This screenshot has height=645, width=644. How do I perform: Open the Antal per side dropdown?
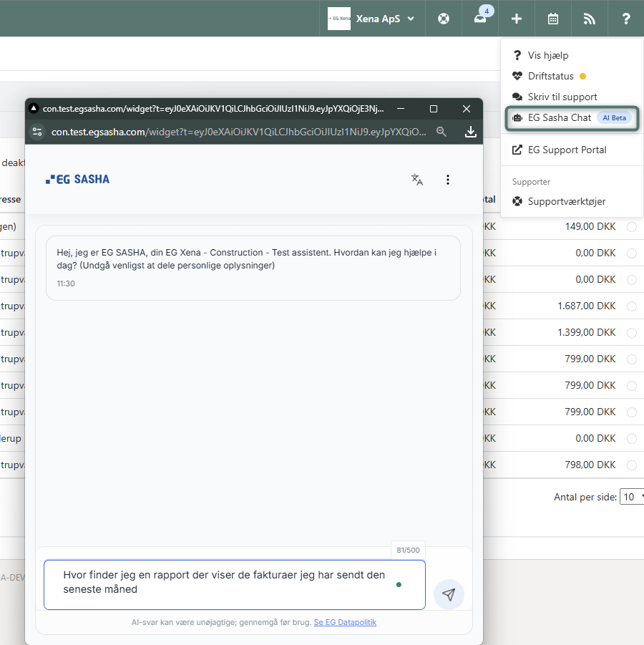pyautogui.click(x=632, y=497)
